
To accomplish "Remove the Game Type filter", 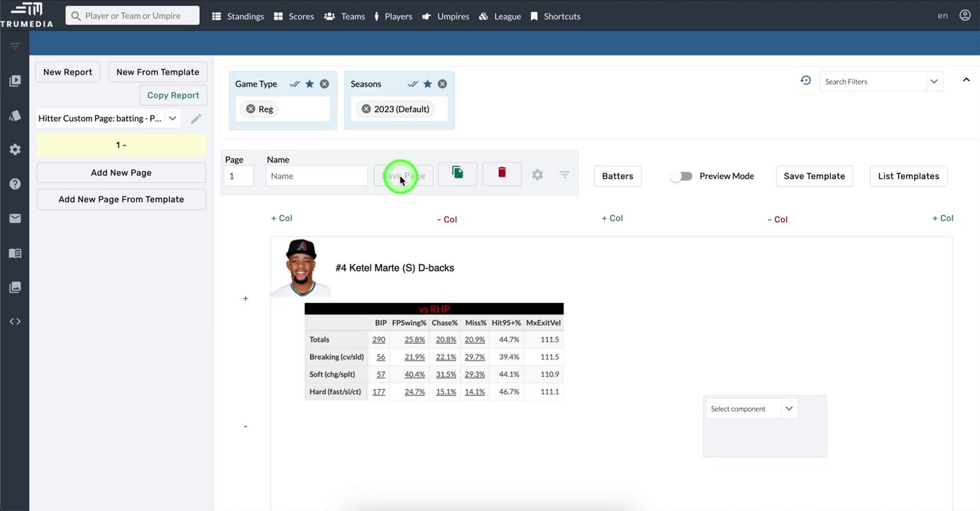I will click(x=324, y=84).
